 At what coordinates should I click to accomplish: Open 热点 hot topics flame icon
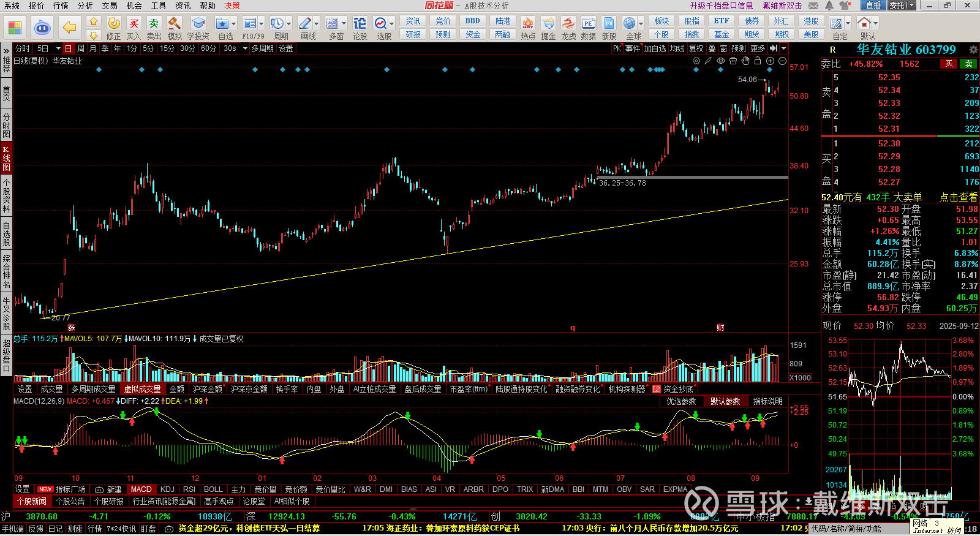click(528, 28)
